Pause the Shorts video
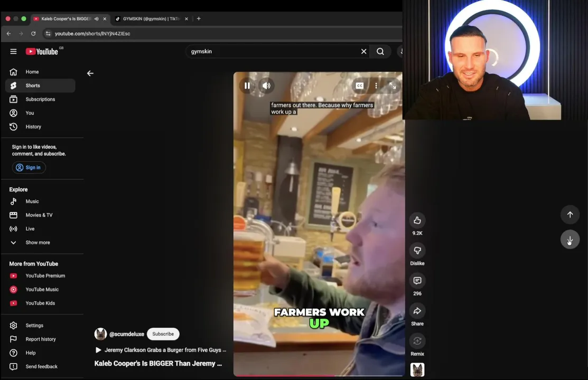 pos(247,85)
